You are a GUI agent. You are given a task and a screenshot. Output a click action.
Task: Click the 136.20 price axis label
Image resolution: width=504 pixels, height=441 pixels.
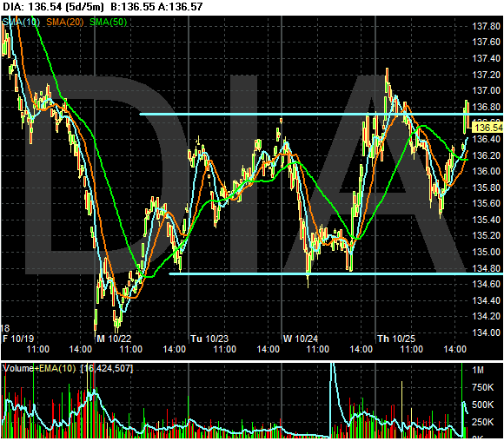tap(486, 155)
